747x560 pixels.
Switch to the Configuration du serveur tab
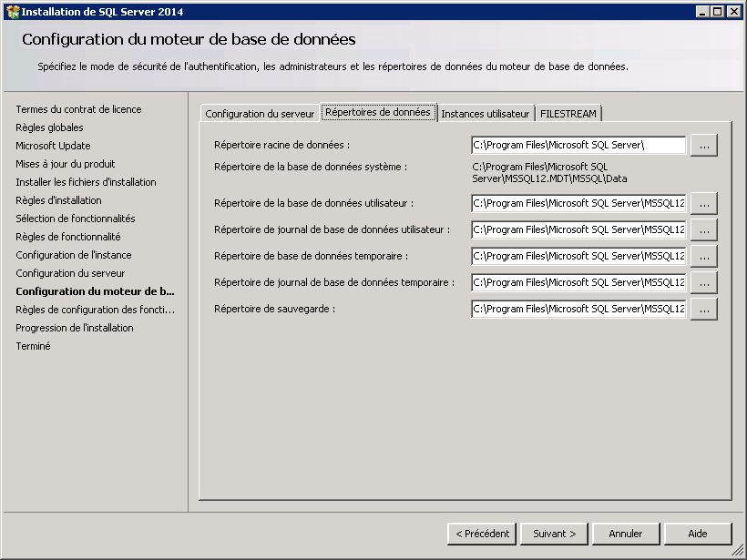click(260, 114)
